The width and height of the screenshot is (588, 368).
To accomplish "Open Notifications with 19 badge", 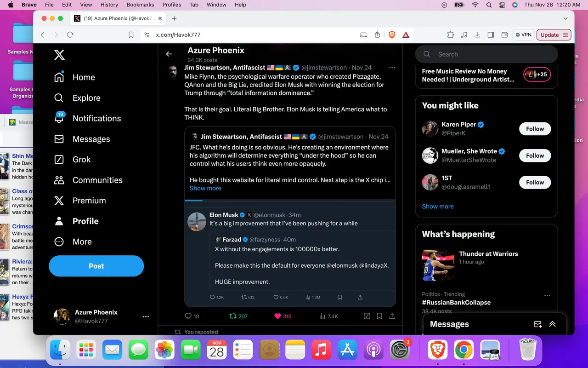I will coord(87,118).
